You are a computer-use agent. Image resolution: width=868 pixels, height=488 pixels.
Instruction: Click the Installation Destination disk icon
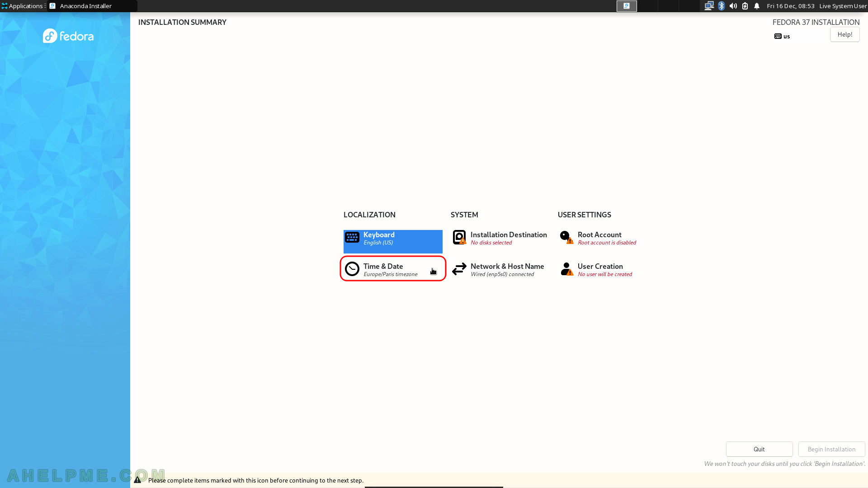tap(459, 237)
